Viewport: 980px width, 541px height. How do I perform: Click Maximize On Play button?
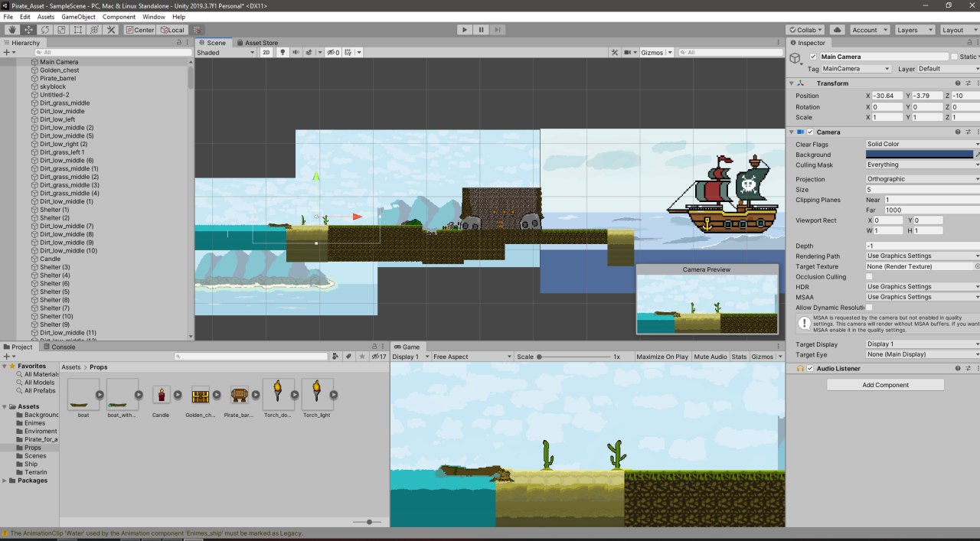(x=662, y=357)
